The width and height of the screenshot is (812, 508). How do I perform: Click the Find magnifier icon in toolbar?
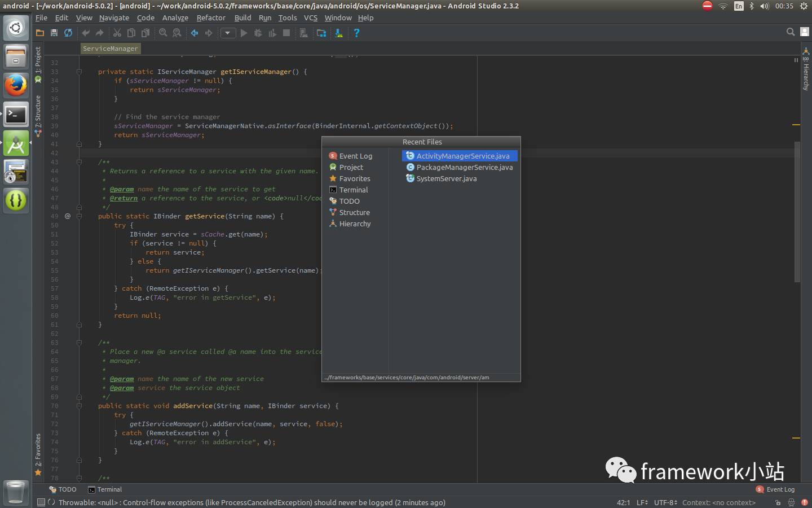coord(163,33)
